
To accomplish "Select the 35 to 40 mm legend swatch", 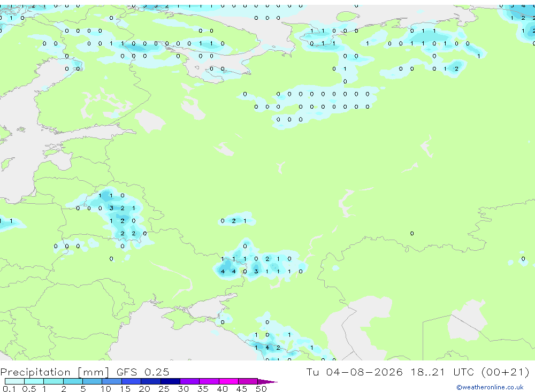I will point(209,381).
